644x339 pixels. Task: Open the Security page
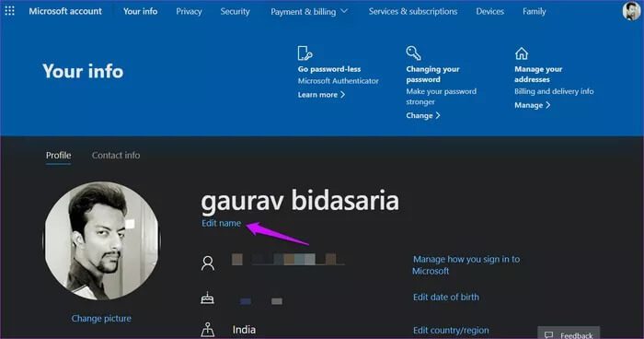click(235, 12)
